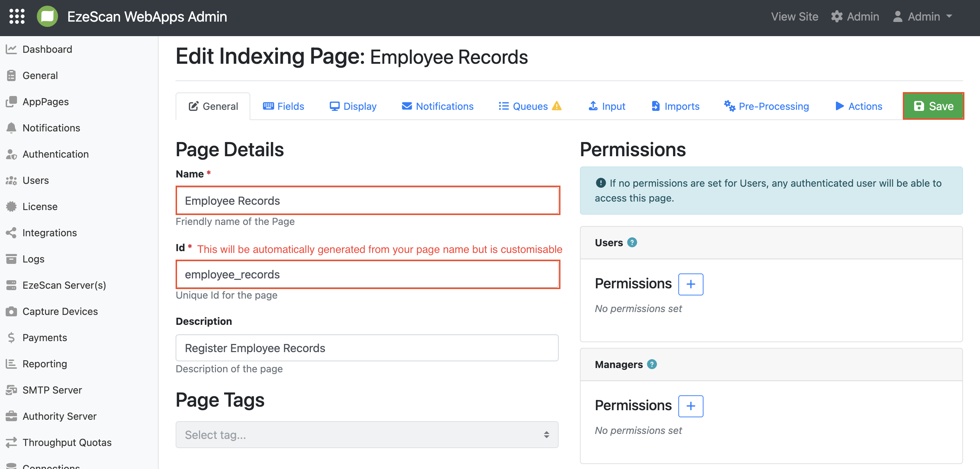Screen dimensions: 980x469
Task: Open the Select tag dropdown
Action: pyautogui.click(x=367, y=434)
